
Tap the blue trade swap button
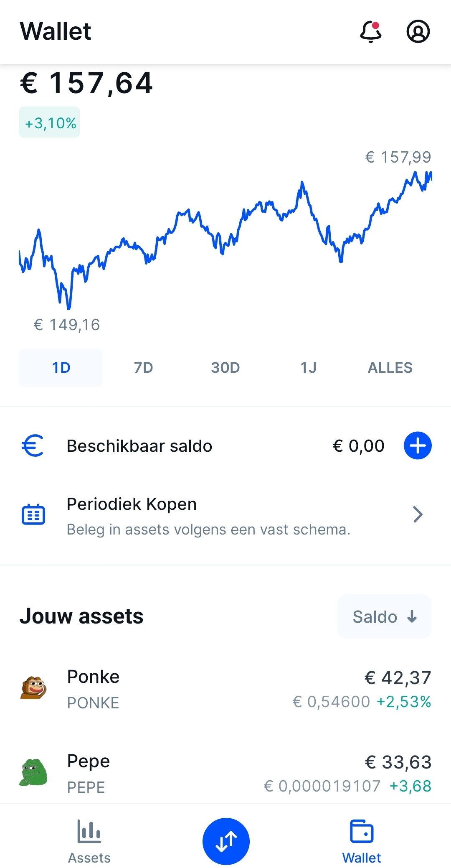click(226, 841)
